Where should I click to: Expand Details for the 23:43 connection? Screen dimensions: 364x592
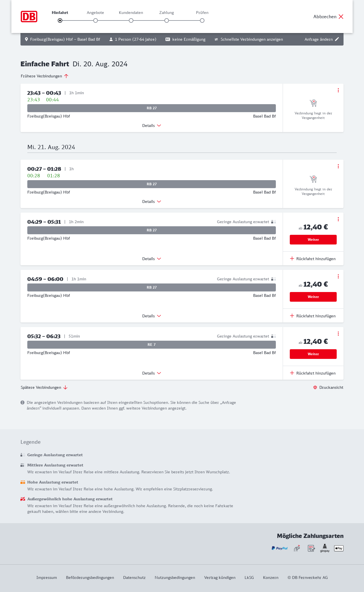(152, 126)
